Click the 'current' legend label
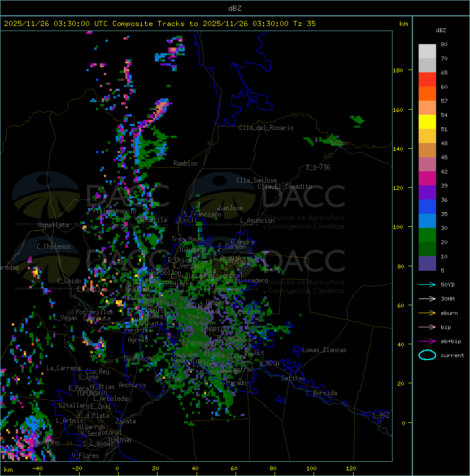470x476 pixels. click(x=452, y=356)
